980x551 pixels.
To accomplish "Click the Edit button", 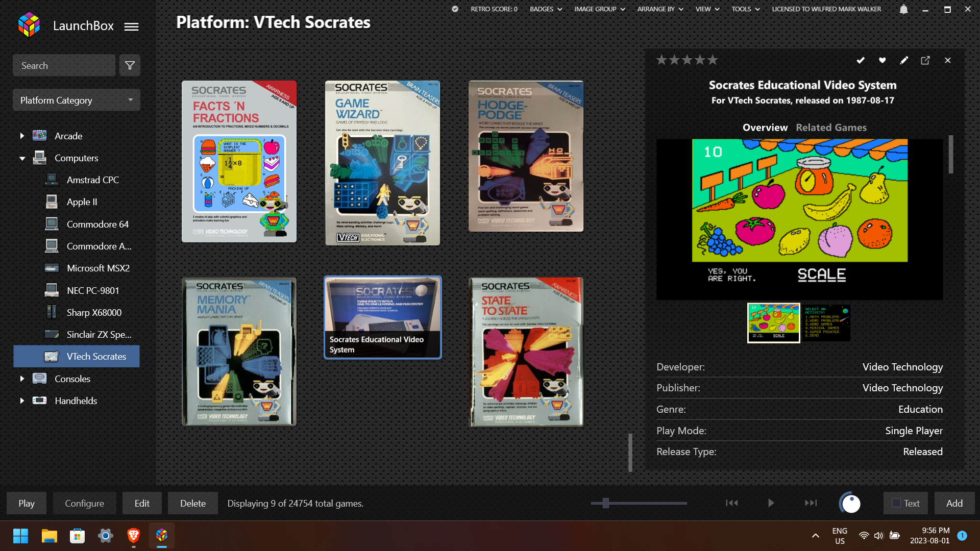I will pos(142,503).
